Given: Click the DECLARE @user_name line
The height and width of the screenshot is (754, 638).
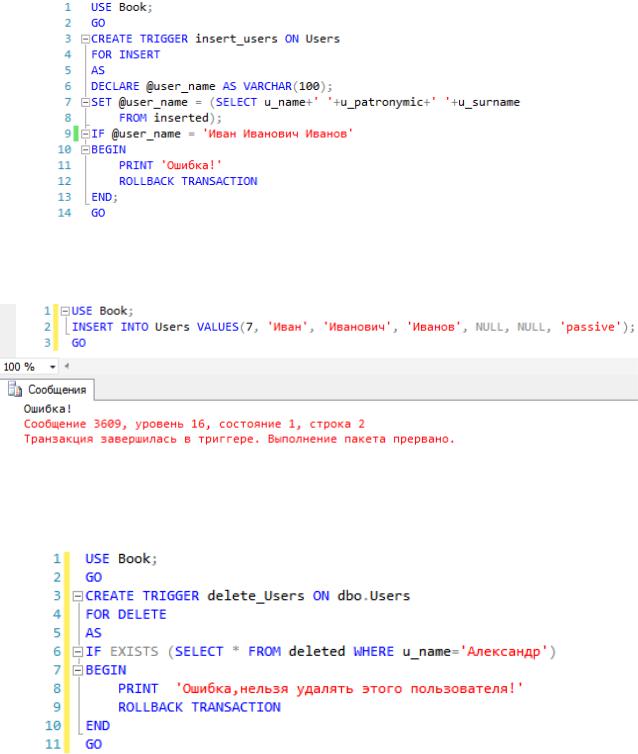Looking at the screenshot, I should (x=212, y=87).
